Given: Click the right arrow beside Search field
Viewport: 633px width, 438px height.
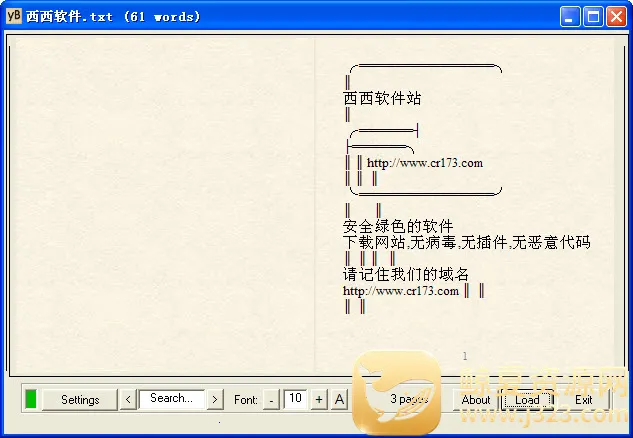Looking at the screenshot, I should [x=215, y=399].
